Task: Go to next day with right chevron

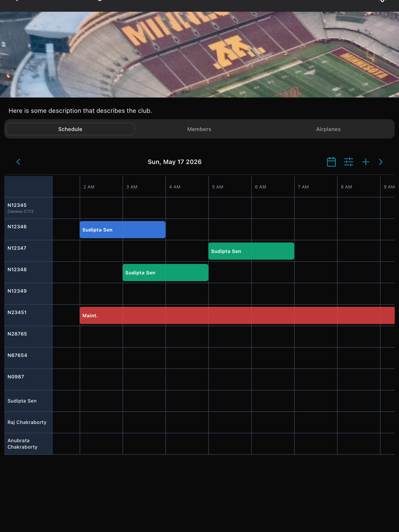Action: click(380, 162)
